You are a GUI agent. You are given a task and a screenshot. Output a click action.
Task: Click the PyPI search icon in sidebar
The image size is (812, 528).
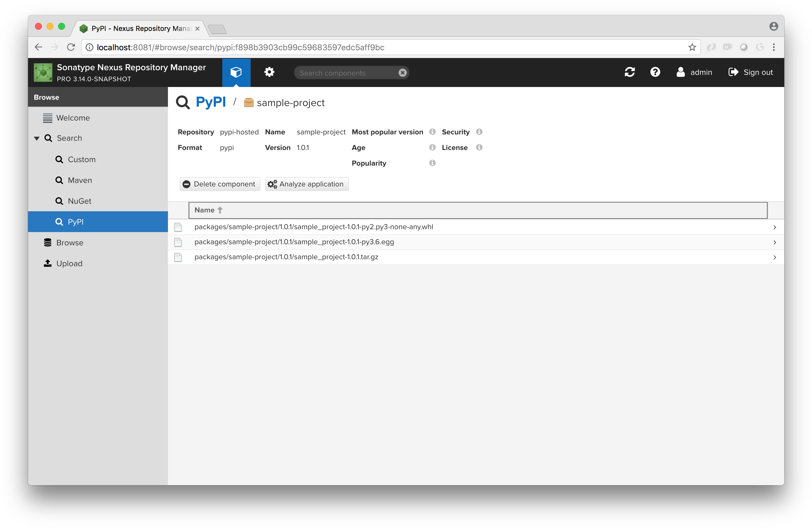point(59,221)
